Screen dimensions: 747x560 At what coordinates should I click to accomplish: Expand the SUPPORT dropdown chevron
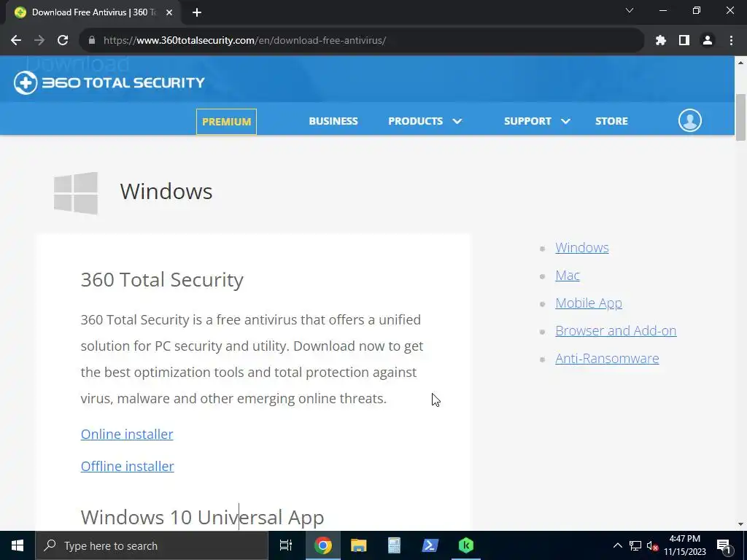(x=565, y=122)
